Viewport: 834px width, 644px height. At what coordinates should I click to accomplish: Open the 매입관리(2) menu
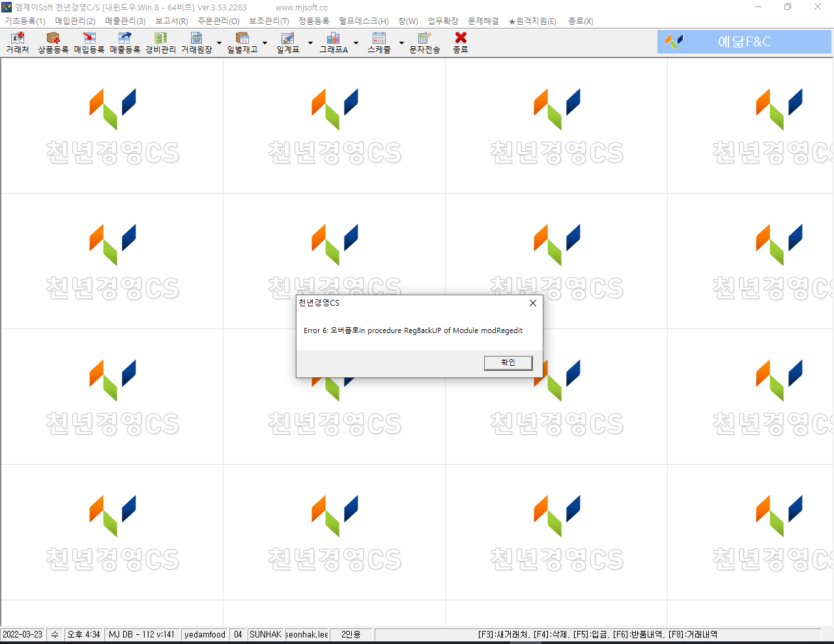tap(76, 21)
